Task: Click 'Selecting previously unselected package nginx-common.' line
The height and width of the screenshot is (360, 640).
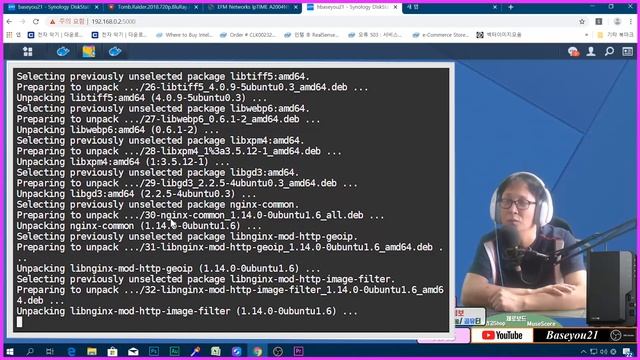Action: tap(158, 204)
